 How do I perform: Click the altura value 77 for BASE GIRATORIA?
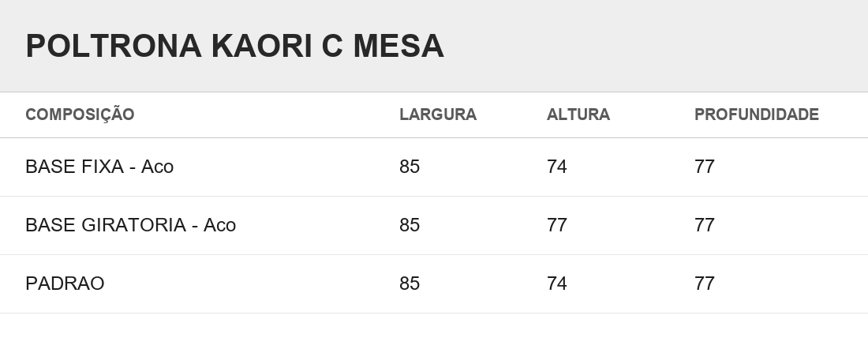557,225
